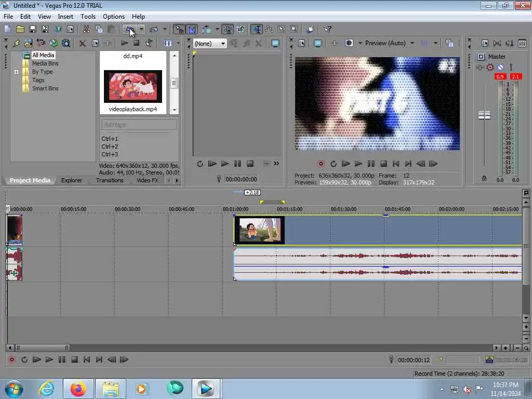Click Preview on external monitor icon
Image resolution: width=532 pixels, height=399 pixels.
[317, 43]
